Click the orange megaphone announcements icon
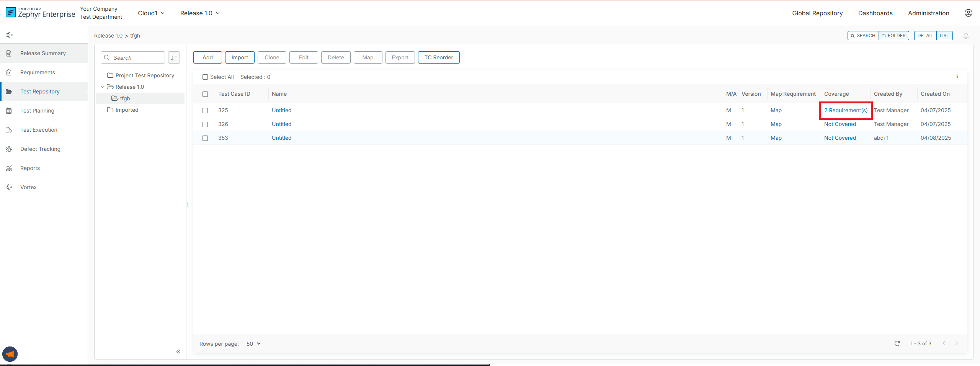The height and width of the screenshot is (366, 980). (10, 354)
